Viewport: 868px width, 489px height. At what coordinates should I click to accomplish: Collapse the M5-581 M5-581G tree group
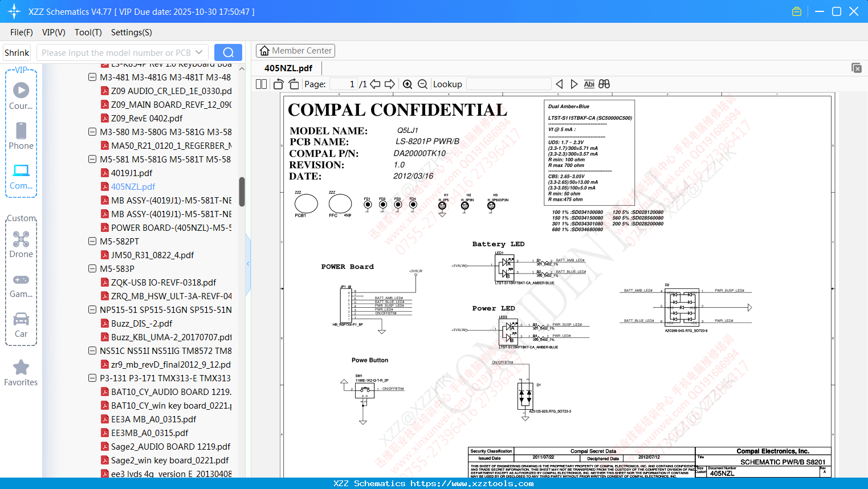(92, 159)
